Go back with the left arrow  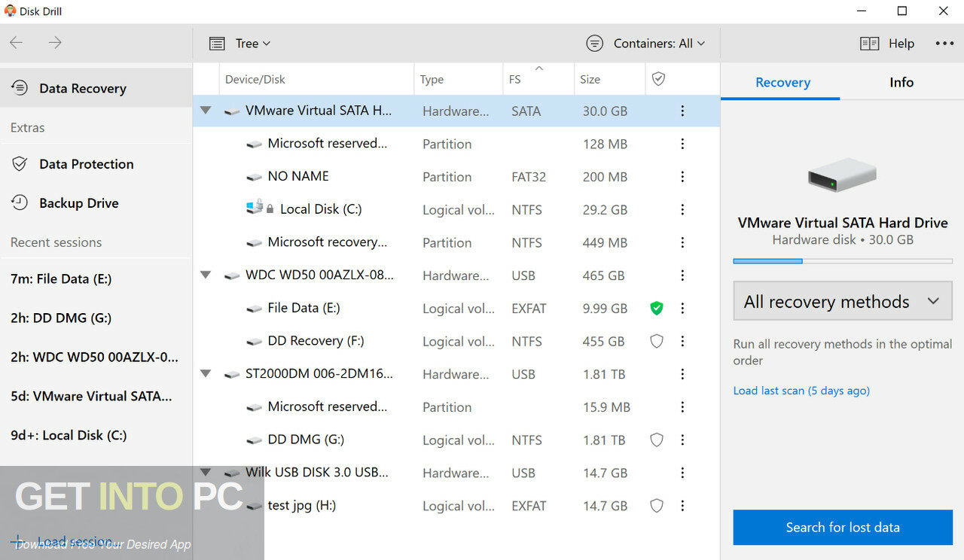(x=17, y=43)
